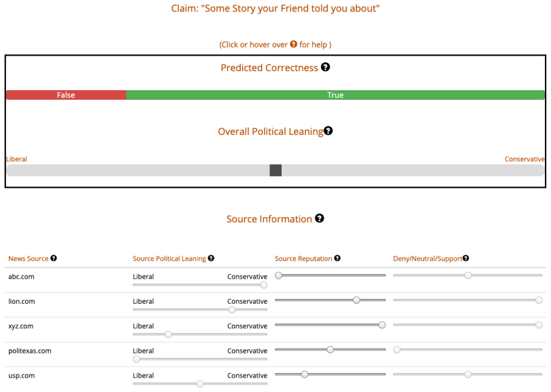Click the lion.com source name
This screenshot has height=392, width=551.
(x=22, y=301)
